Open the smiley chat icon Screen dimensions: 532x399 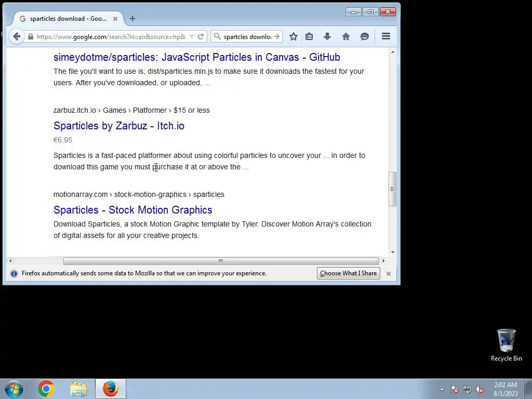click(365, 36)
